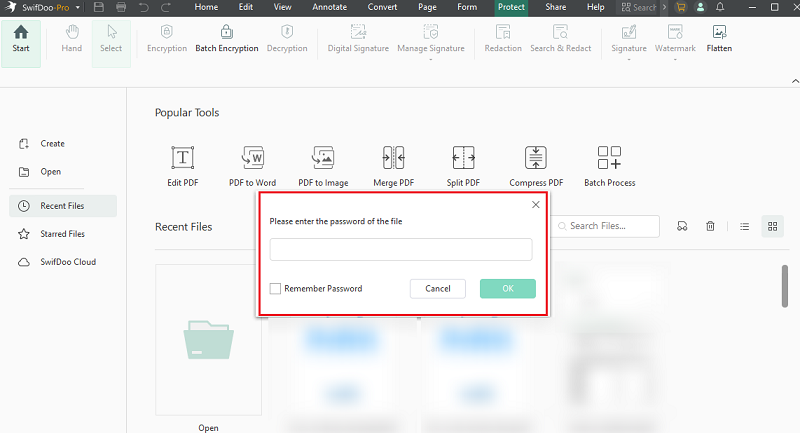Open the Annotate tab
The width and height of the screenshot is (800, 433).
(x=330, y=7)
